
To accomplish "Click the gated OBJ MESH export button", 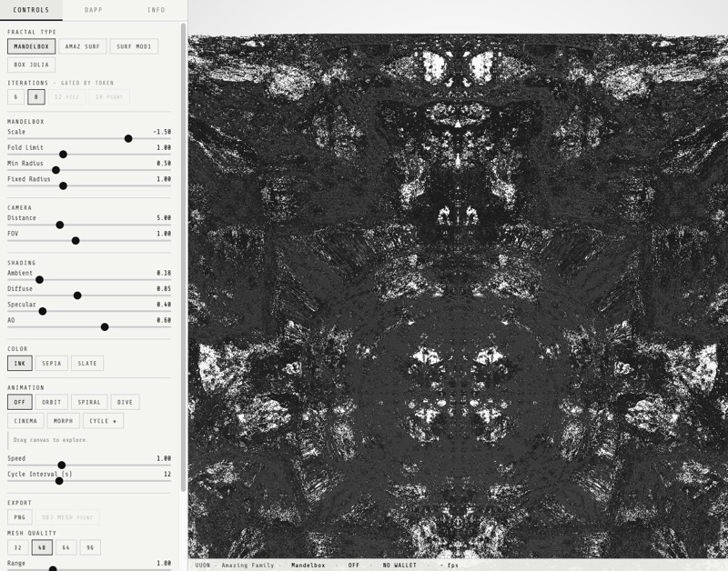I will (x=67, y=517).
